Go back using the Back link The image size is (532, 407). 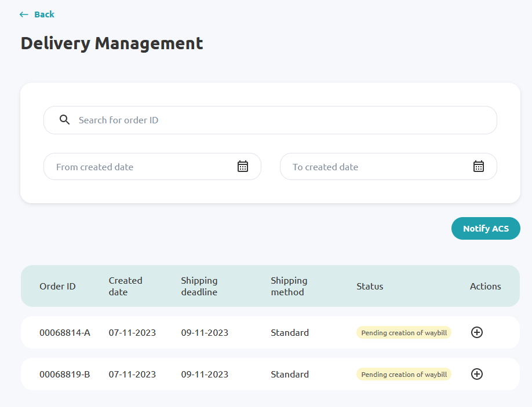click(x=37, y=14)
